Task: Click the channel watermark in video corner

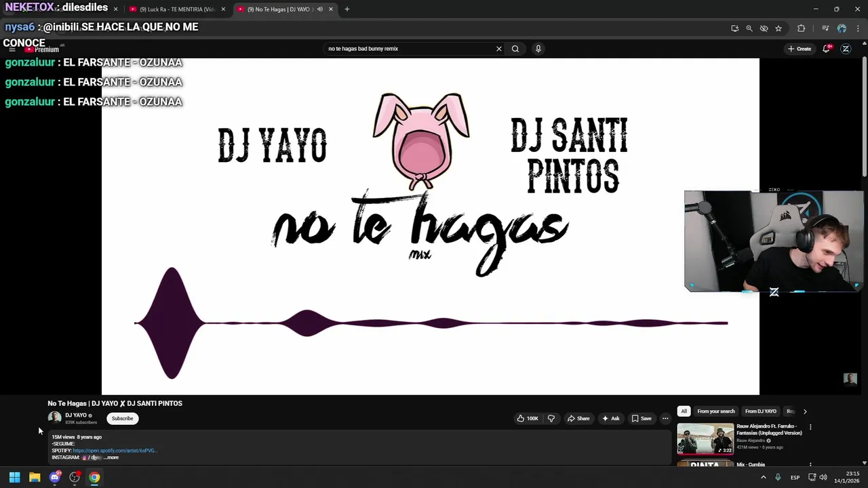Action: click(850, 379)
